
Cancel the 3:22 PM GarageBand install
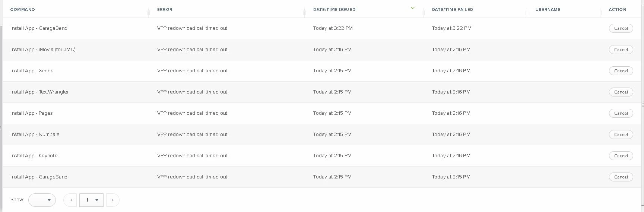[621, 28]
